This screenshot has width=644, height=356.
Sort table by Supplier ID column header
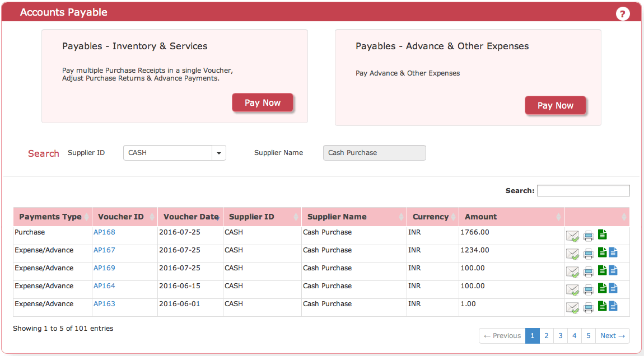(263, 217)
